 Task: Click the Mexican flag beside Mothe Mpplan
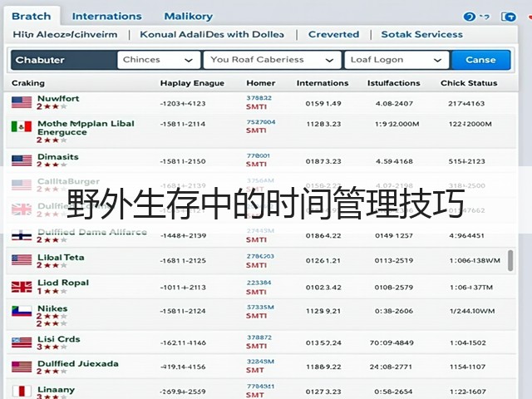[x=22, y=126]
